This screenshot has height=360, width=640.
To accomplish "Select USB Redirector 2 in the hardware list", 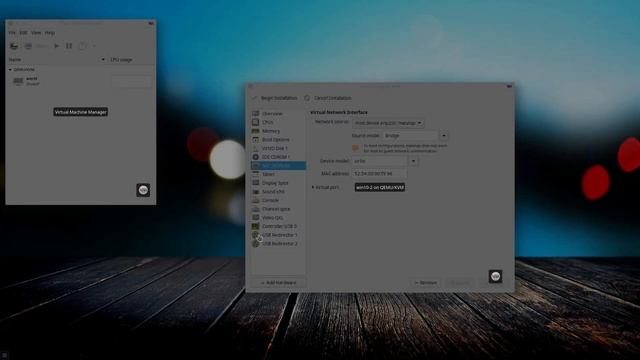I will 278,244.
